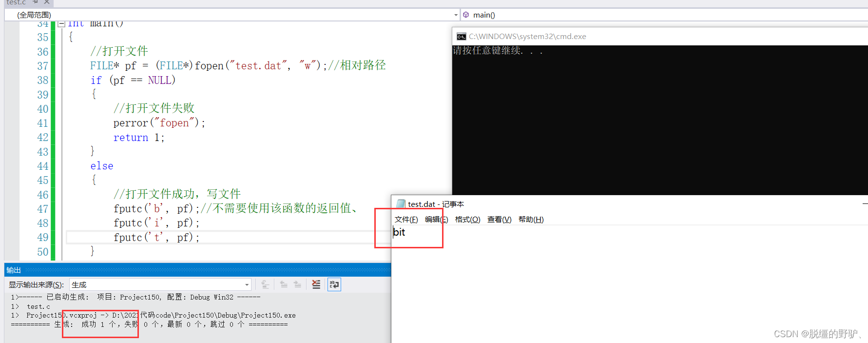Click the 'return 1;' line
This screenshot has width=868, height=343.
pos(139,138)
